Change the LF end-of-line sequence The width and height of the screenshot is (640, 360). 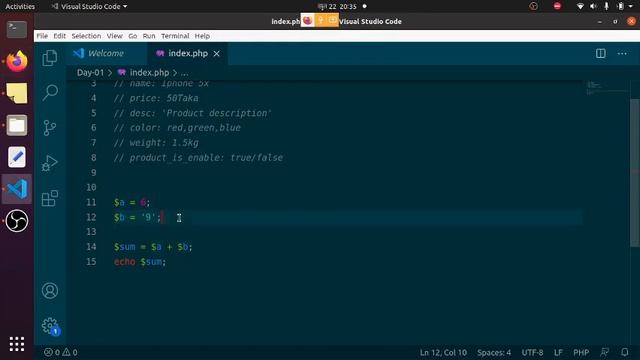[558, 352]
